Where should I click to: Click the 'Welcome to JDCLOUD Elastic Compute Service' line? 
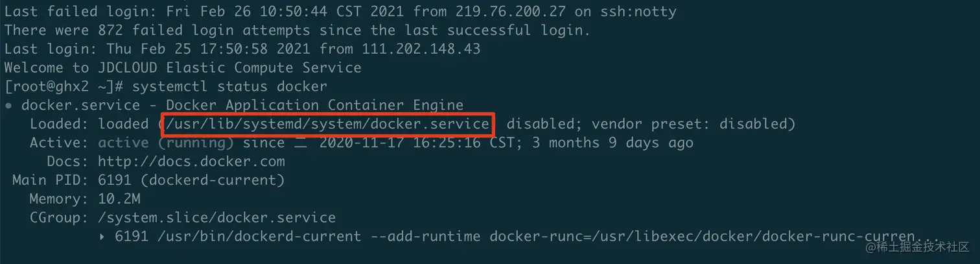(183, 67)
